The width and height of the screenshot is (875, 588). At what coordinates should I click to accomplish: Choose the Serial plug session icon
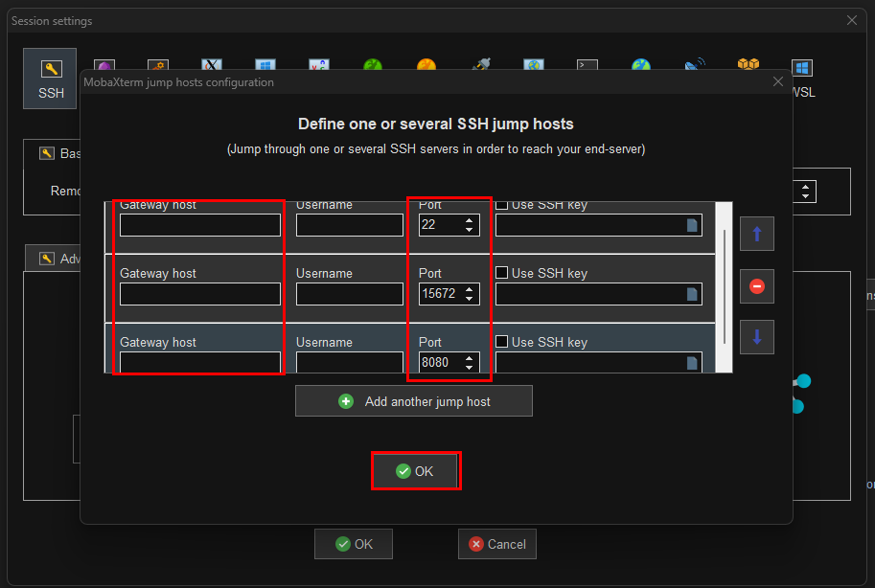480,64
